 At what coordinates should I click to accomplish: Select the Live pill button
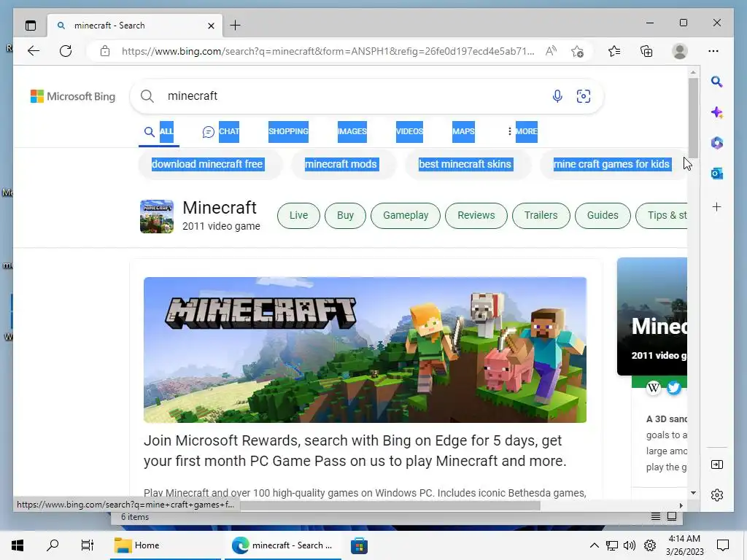point(298,215)
